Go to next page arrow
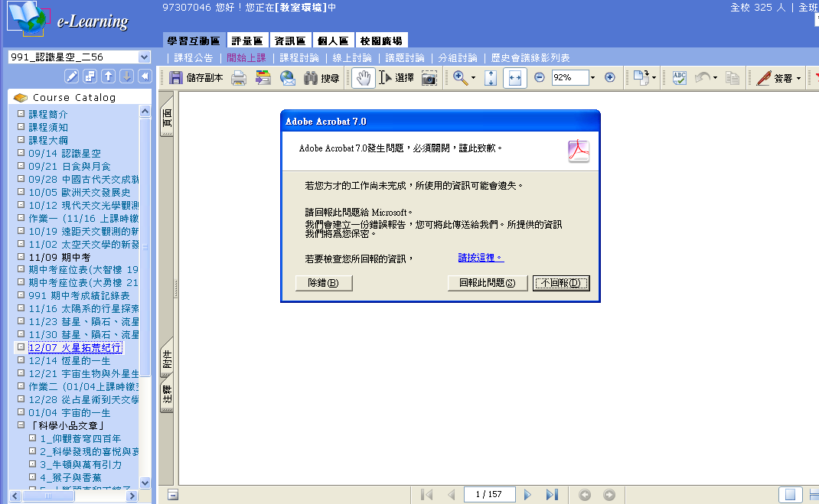Image resolution: width=819 pixels, height=504 pixels. (x=527, y=494)
